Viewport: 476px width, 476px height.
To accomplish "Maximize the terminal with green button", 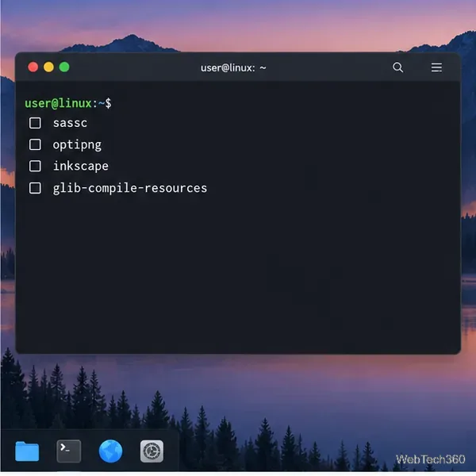I will (x=64, y=67).
